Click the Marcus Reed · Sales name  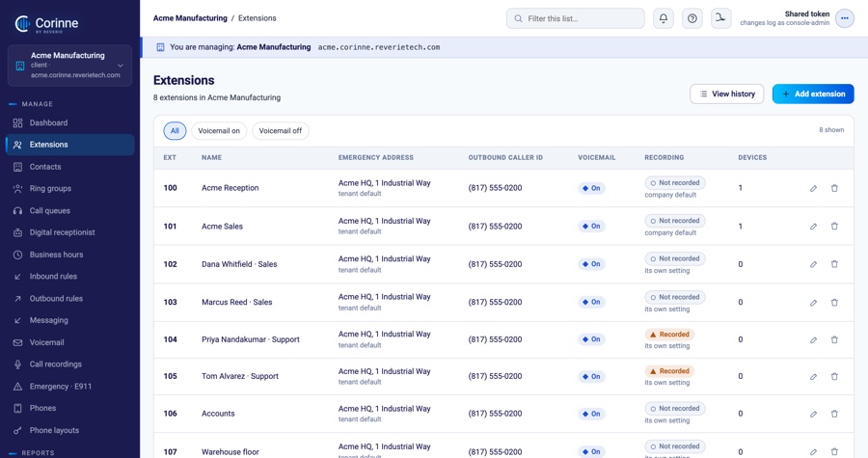click(x=237, y=302)
